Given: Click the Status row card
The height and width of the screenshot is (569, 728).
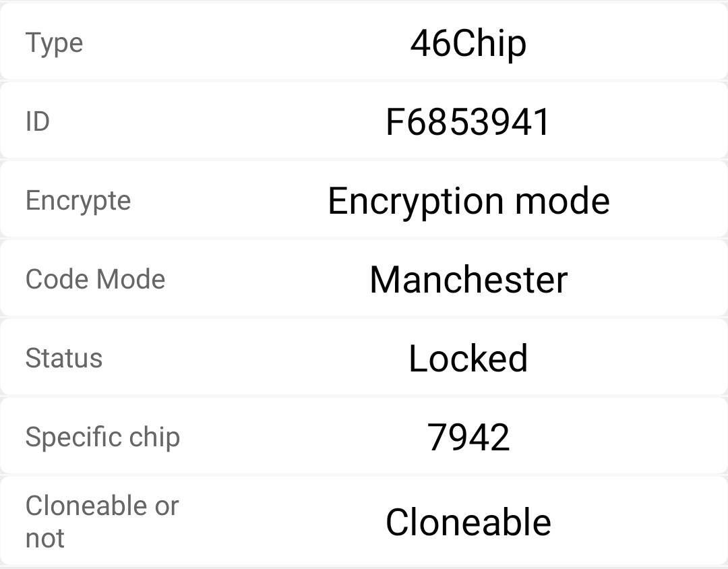Looking at the screenshot, I should 364,357.
